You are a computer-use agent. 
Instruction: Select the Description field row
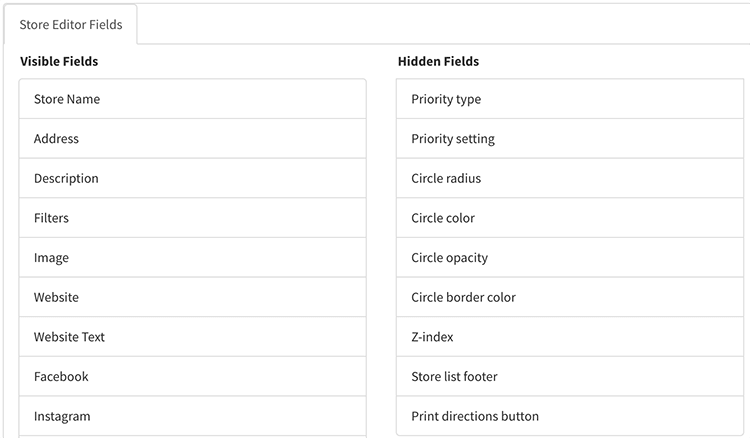click(x=193, y=178)
